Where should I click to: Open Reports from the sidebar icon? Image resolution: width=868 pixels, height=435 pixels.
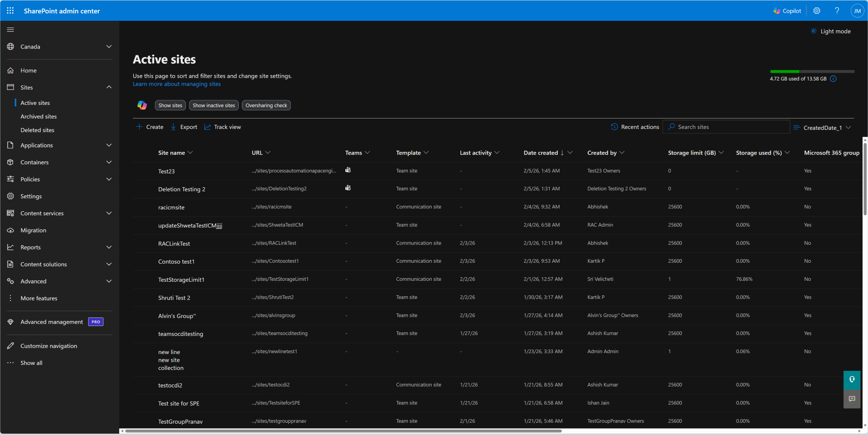10,247
